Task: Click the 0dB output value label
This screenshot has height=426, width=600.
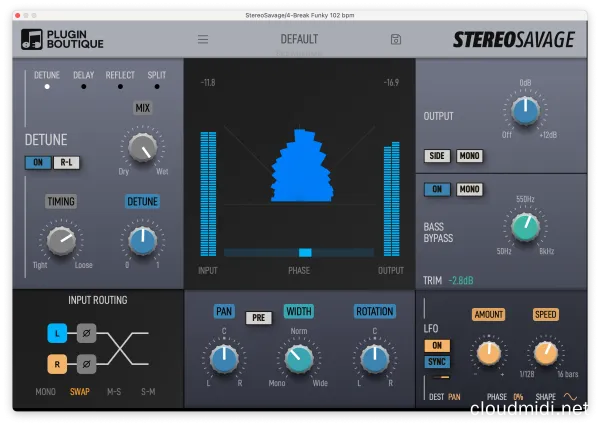Action: point(525,83)
